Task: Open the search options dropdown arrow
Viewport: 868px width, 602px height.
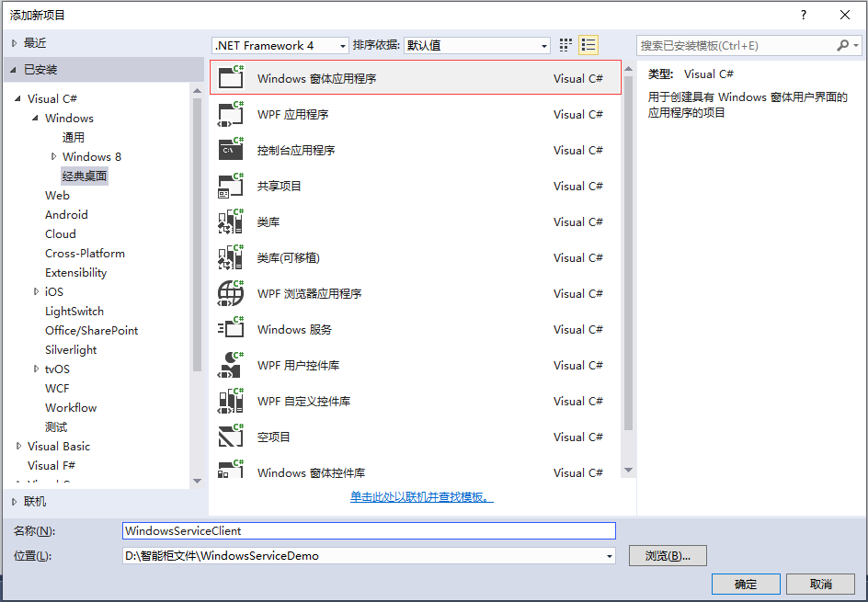Action: [x=856, y=45]
